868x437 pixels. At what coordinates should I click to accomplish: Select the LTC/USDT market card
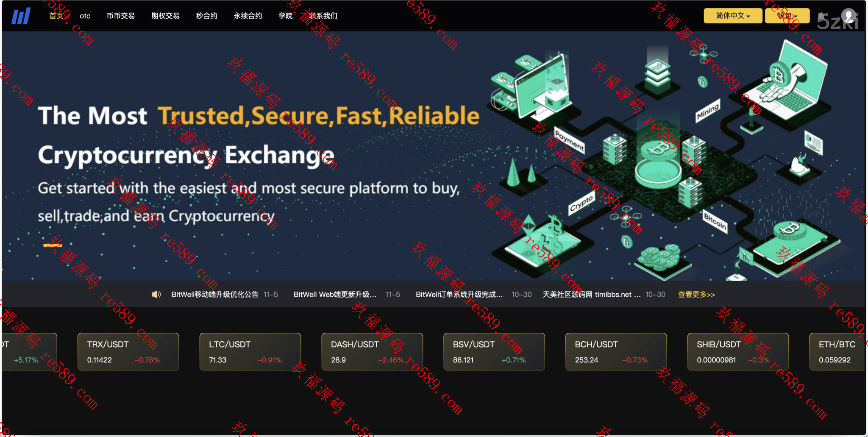[x=250, y=352]
